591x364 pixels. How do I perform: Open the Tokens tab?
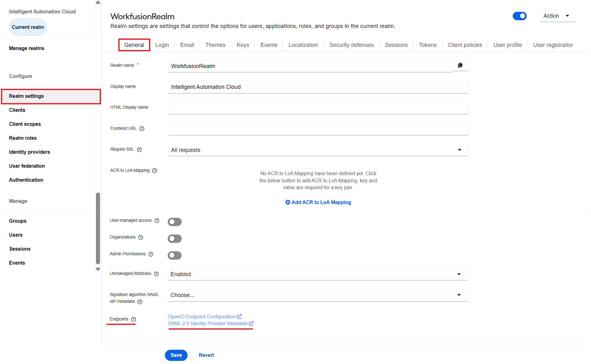428,45
